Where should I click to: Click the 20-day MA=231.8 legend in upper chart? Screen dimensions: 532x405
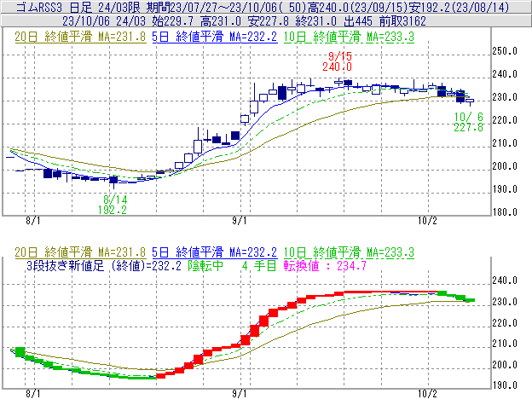pos(80,37)
